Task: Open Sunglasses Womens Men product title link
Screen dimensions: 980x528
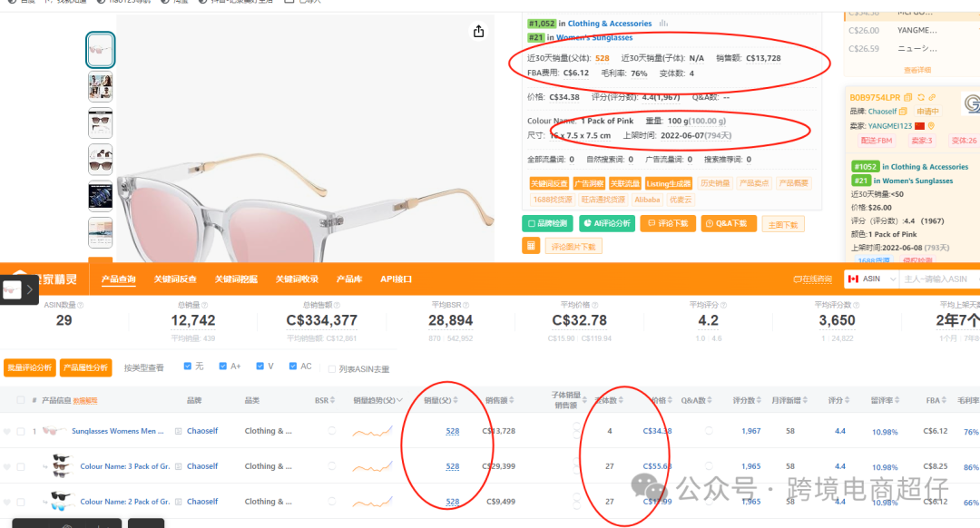Action: click(117, 431)
